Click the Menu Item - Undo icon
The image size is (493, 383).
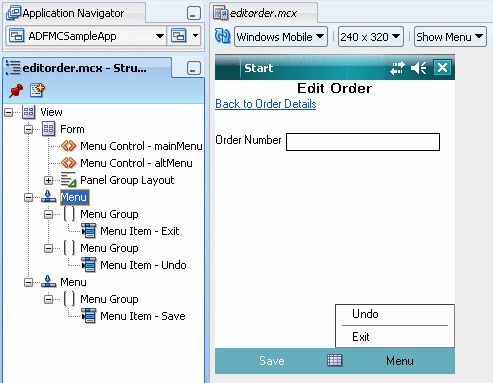pos(89,265)
